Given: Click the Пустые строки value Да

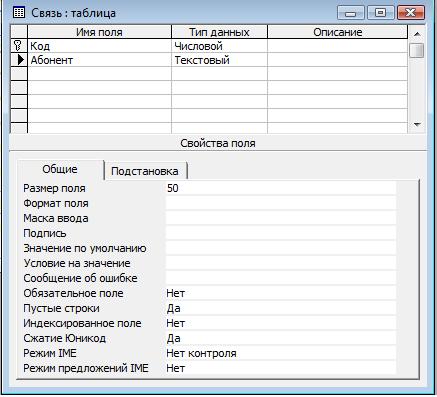Looking at the screenshot, I should tap(280, 308).
